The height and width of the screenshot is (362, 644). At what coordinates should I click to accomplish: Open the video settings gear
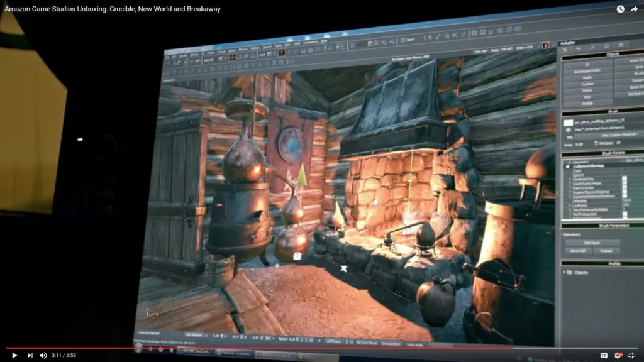tap(618, 356)
